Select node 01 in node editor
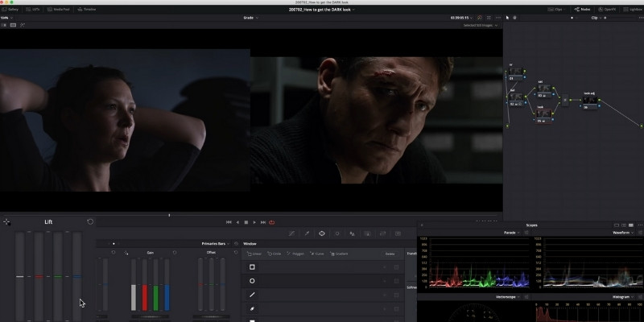 pyautogui.click(x=515, y=72)
